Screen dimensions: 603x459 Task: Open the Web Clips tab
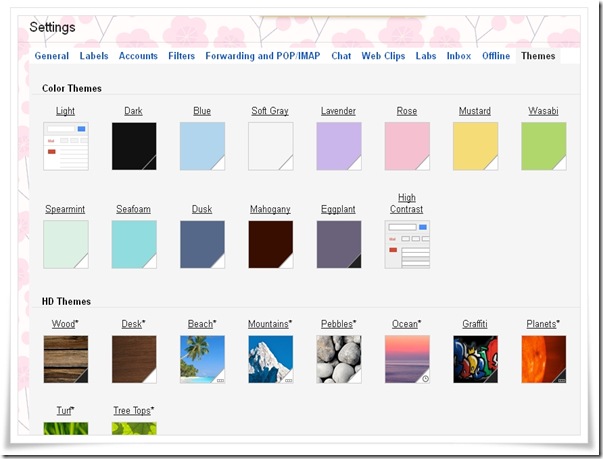click(383, 56)
